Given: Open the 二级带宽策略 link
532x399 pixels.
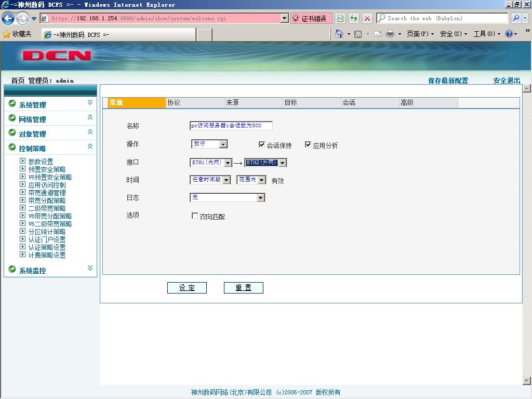Looking at the screenshot, I should (47, 208).
